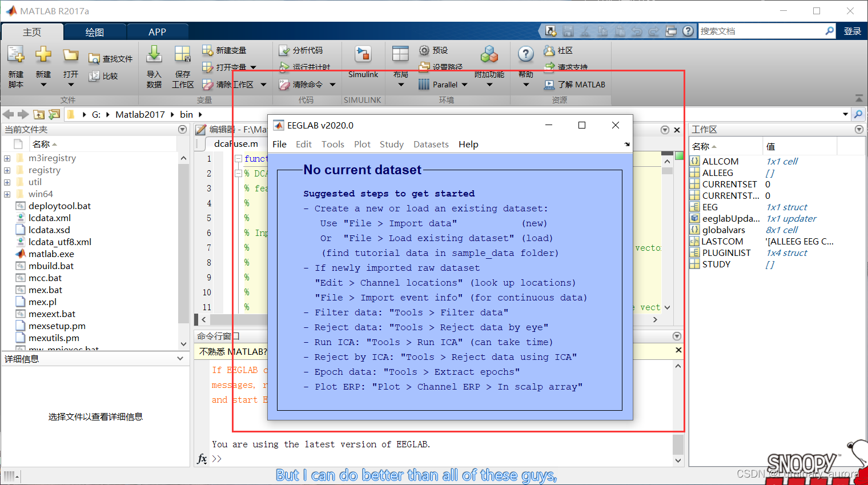Open Community (社区) link icon
The image size is (868, 485).
coord(549,50)
